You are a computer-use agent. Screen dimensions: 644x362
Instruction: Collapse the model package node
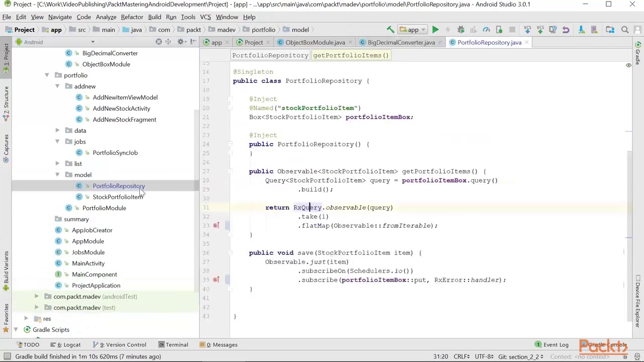tap(57, 175)
